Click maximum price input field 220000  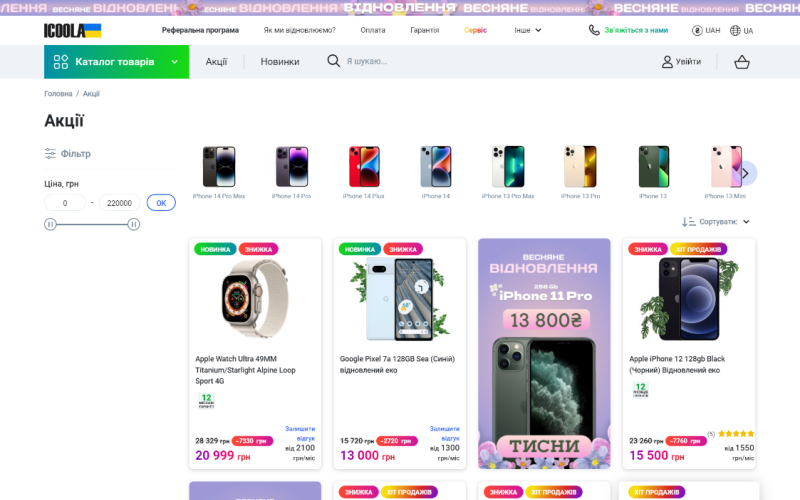[119, 203]
